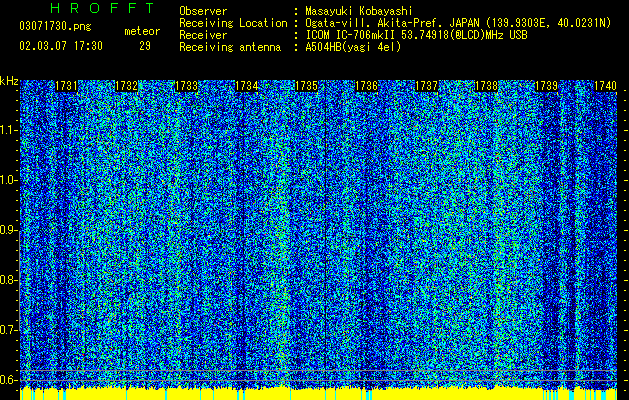This screenshot has height=400, width=629.
Task: Click the 1735 time marker
Action: point(306,86)
